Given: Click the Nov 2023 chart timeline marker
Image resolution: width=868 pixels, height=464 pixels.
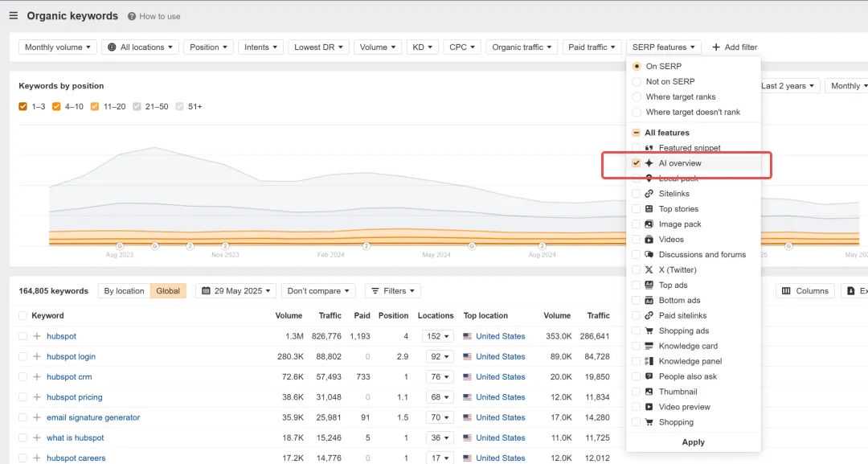Looking at the screenshot, I should [225, 246].
